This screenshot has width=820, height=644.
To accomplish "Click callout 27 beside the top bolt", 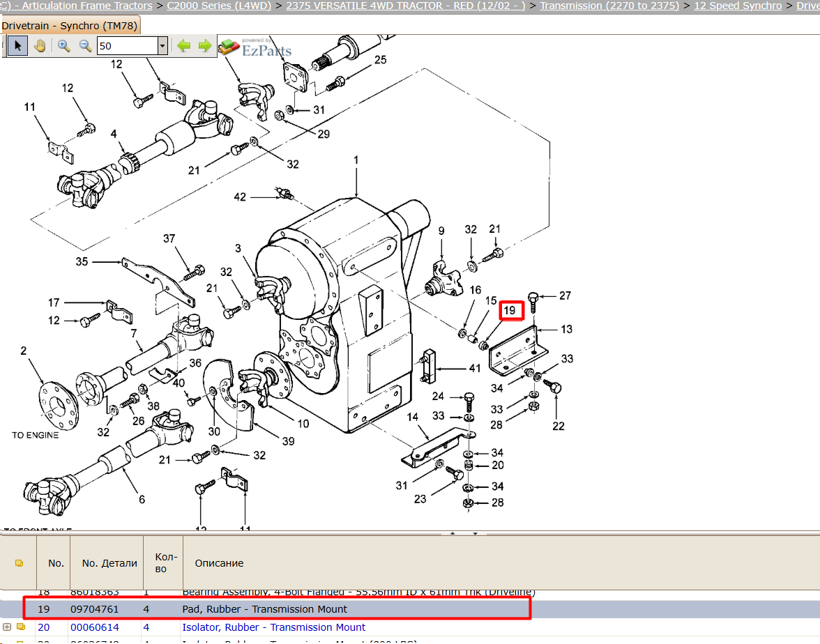I will tap(565, 296).
